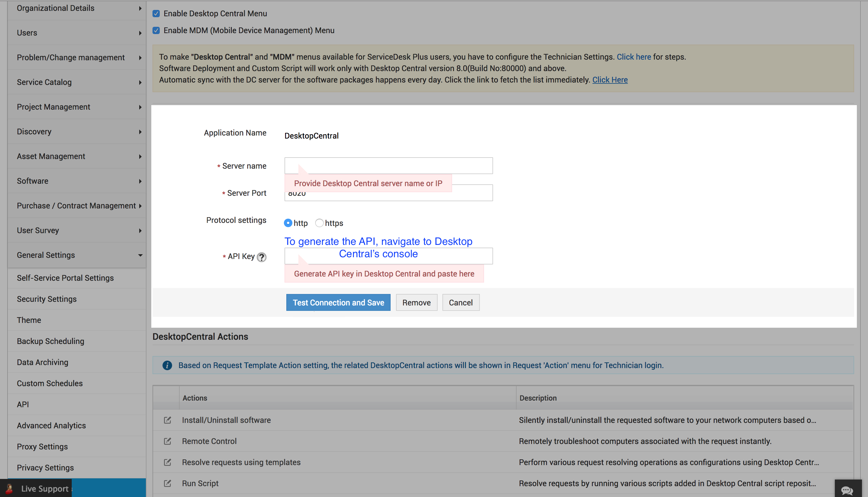Select the https protocol radio button
868x497 pixels.
pos(319,223)
